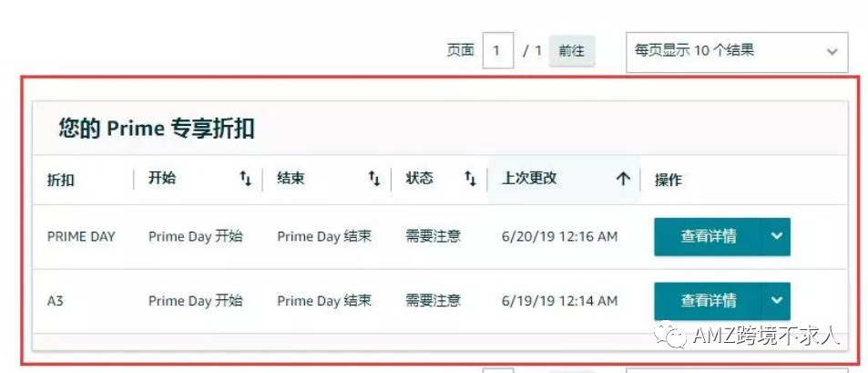Click the 您的 Prime 专享折扣 heading
Viewport: 868px width, 373px height.
coord(157,129)
